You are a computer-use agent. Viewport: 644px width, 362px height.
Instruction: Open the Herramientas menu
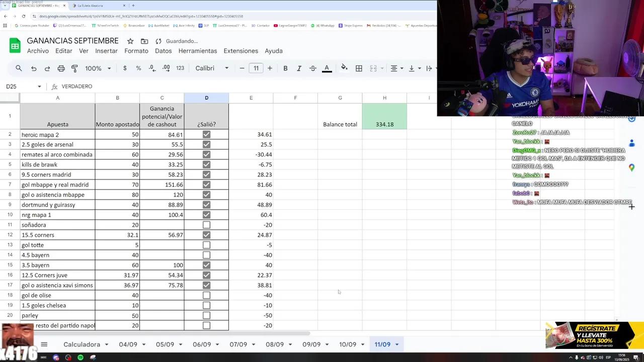pos(198,51)
